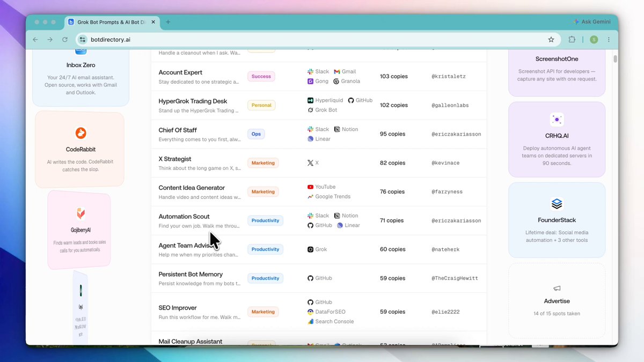This screenshot has height=362, width=644.
Task: Click the page vertical scrollbar thumb
Action: [615, 59]
